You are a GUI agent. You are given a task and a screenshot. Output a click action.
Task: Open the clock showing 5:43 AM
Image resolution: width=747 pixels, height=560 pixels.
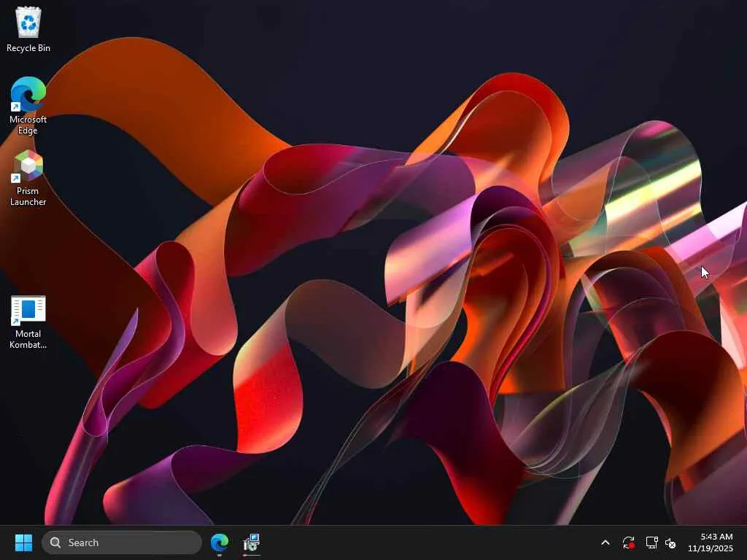click(x=716, y=537)
